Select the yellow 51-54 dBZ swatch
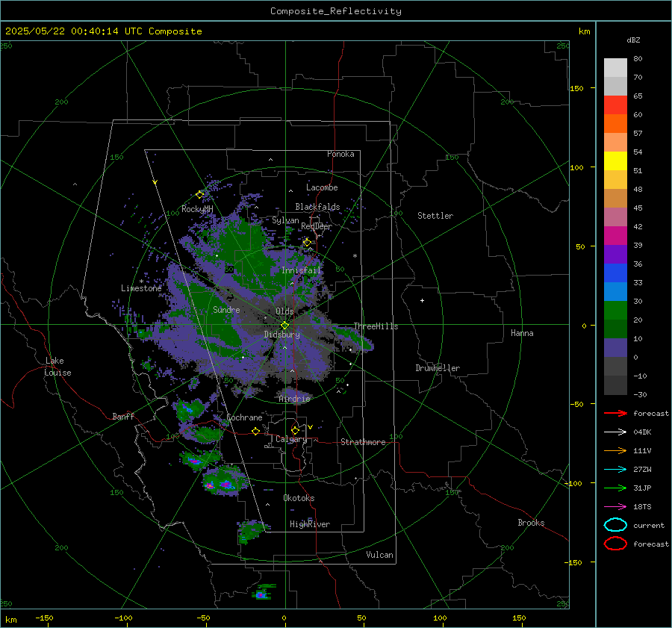The height and width of the screenshot is (628, 672). (615, 161)
